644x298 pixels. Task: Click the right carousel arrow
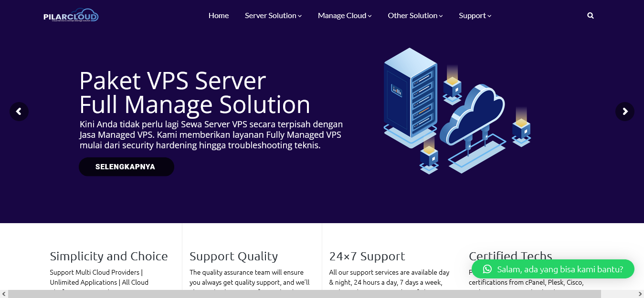(625, 111)
